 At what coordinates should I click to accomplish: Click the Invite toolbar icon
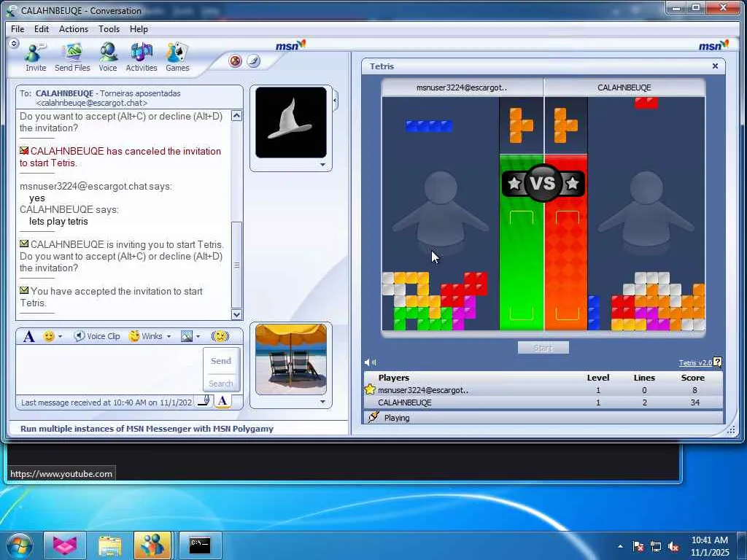[x=36, y=57]
